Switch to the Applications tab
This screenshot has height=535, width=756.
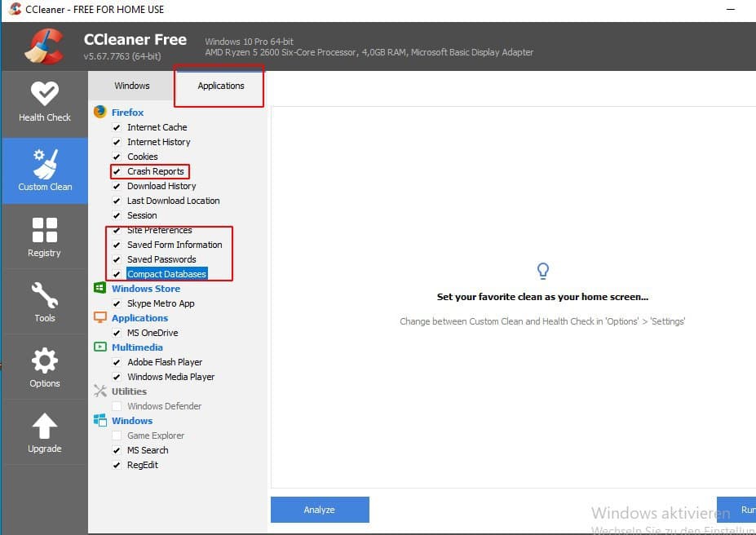point(220,86)
